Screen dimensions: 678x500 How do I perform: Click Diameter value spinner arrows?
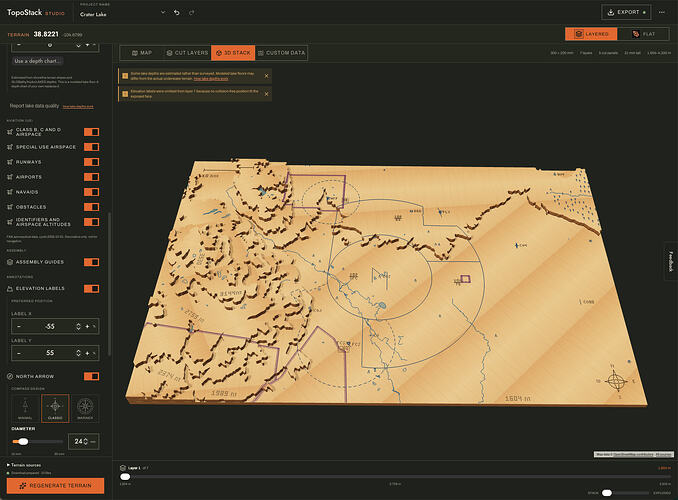point(86,441)
